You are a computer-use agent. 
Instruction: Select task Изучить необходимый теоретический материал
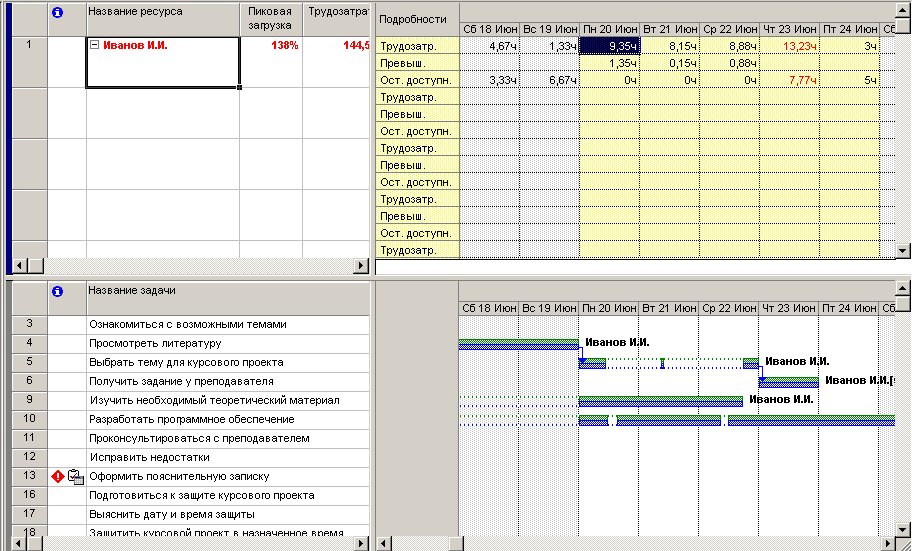(228, 401)
